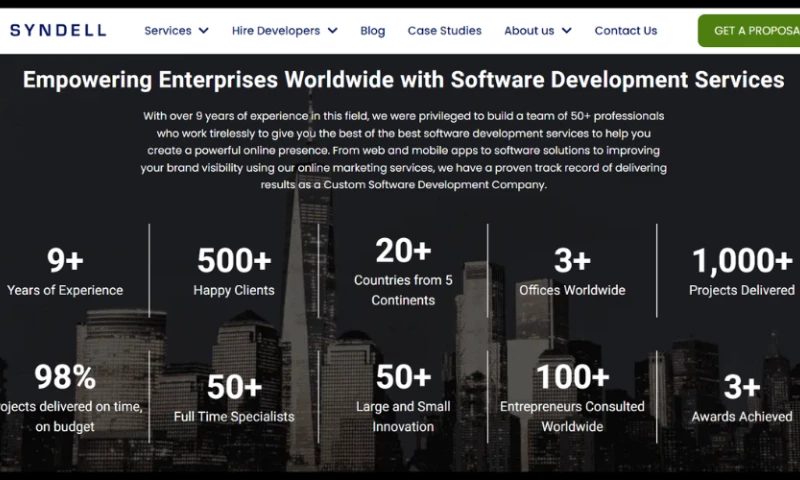Screen dimensions: 800x480
Task: Open the Contact Us link
Action: coord(625,31)
